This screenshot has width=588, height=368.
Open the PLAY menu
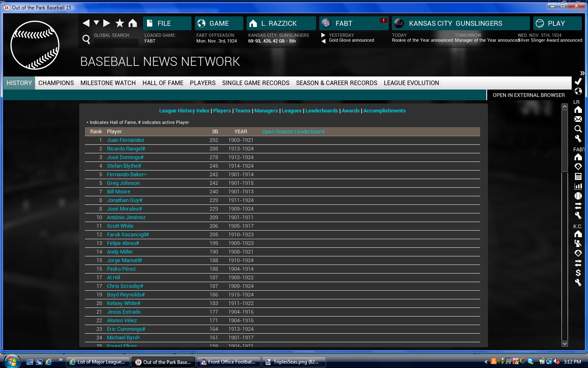tap(557, 23)
